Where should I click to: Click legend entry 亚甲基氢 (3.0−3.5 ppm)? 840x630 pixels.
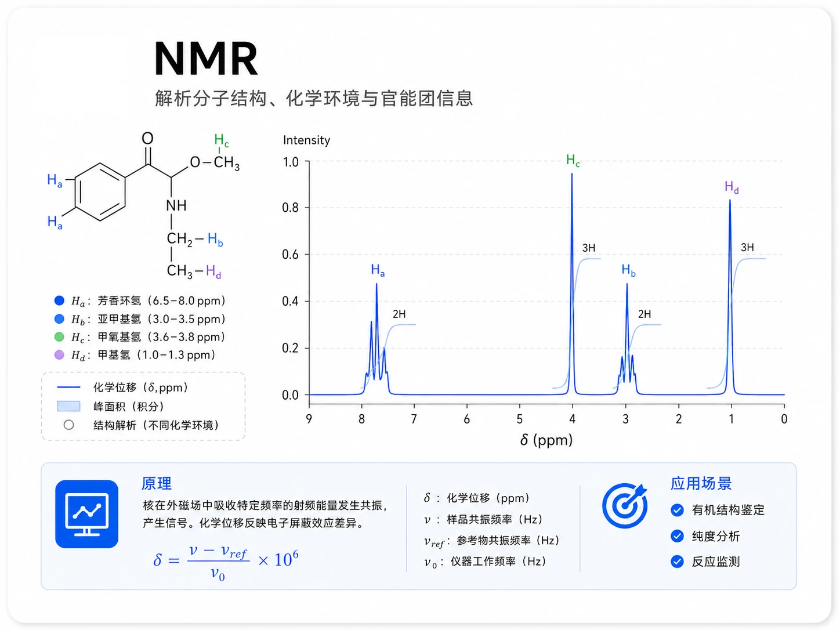click(149, 318)
